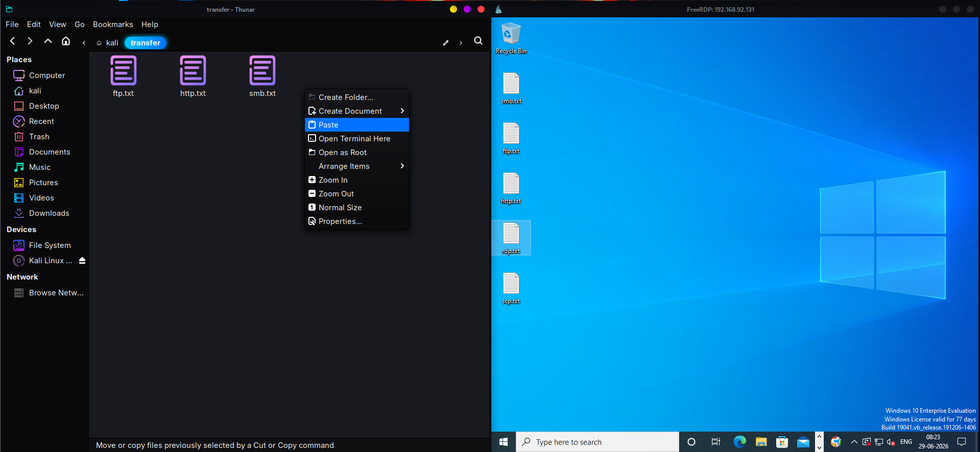
Task: Open Thunar search magnifier
Action: click(478, 41)
